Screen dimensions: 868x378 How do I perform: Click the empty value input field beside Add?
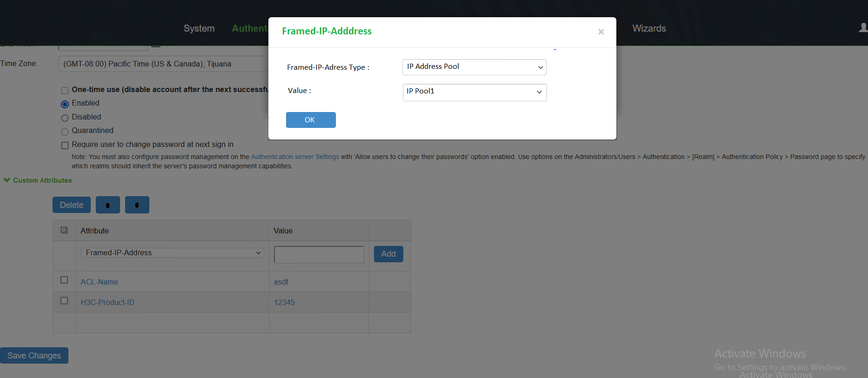click(x=319, y=254)
